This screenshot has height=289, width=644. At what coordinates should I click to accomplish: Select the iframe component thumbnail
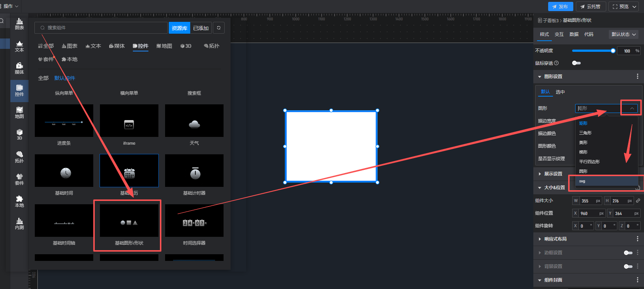tap(129, 121)
